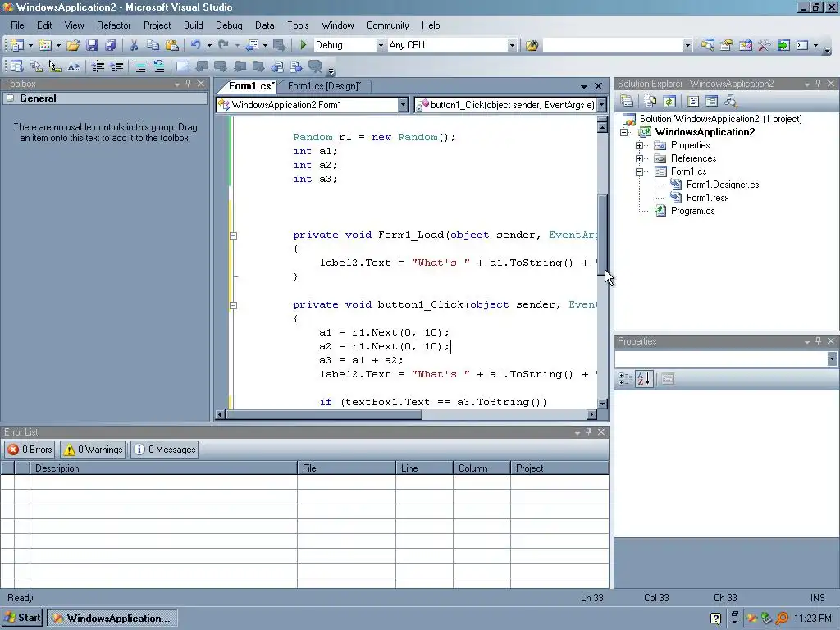840x630 pixels.
Task: Click WindowsApplication taskbar button
Action: coord(112,619)
